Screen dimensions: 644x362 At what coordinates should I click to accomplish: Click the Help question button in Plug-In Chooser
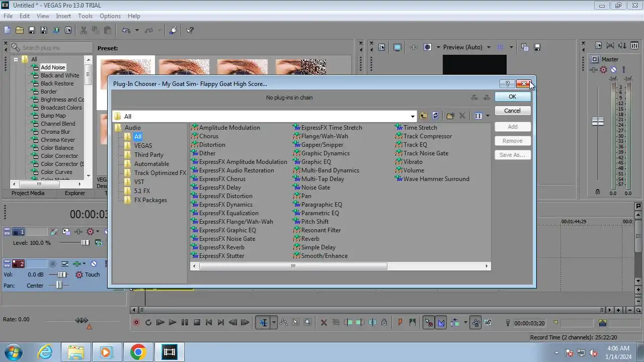(507, 84)
